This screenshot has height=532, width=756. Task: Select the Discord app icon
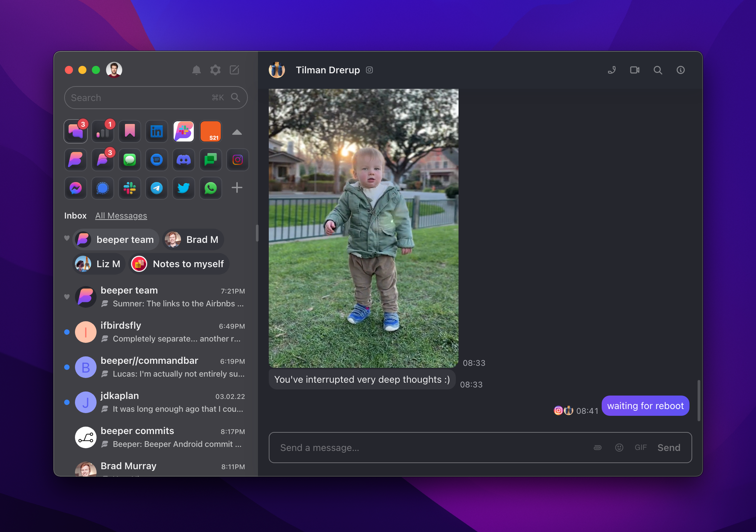(183, 159)
